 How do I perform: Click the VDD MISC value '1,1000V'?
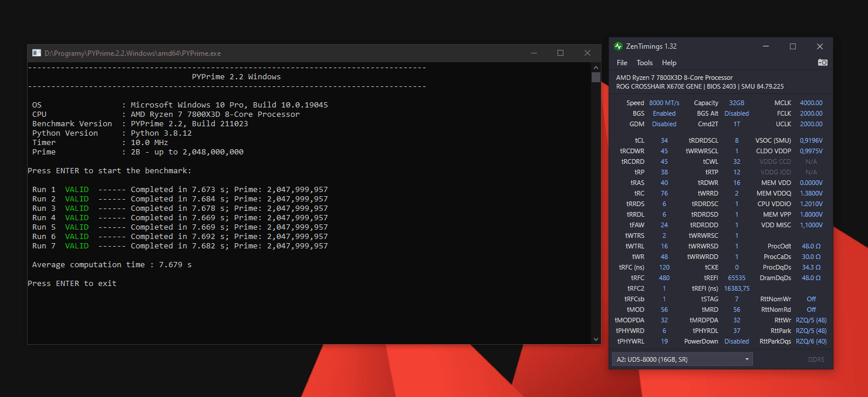[x=811, y=225]
